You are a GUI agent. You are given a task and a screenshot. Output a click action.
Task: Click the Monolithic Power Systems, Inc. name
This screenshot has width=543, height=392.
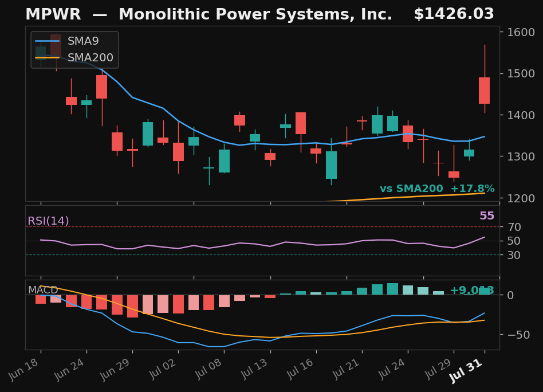click(x=255, y=14)
